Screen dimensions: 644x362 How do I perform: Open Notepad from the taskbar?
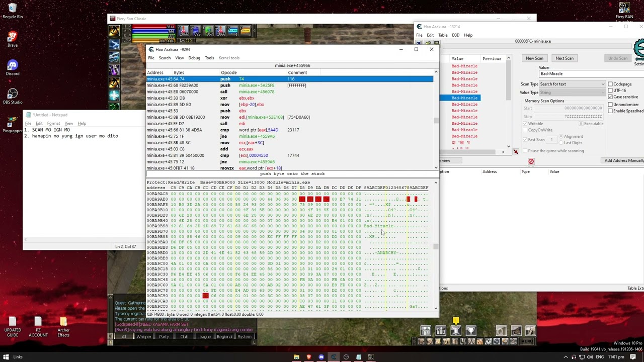point(358,357)
